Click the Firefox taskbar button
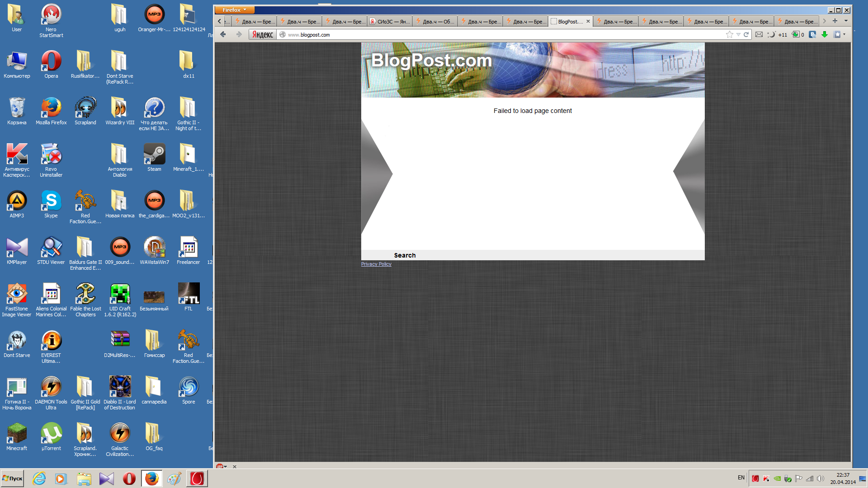The image size is (868, 488). pyautogui.click(x=152, y=479)
